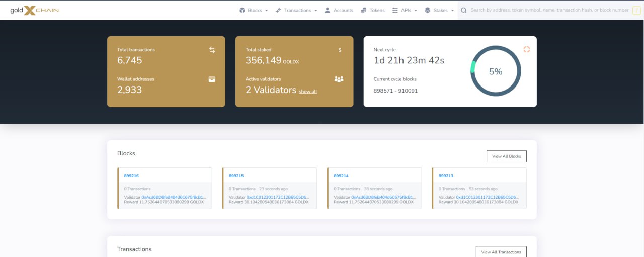Open the Tokens page
644x257 pixels.
[372, 10]
